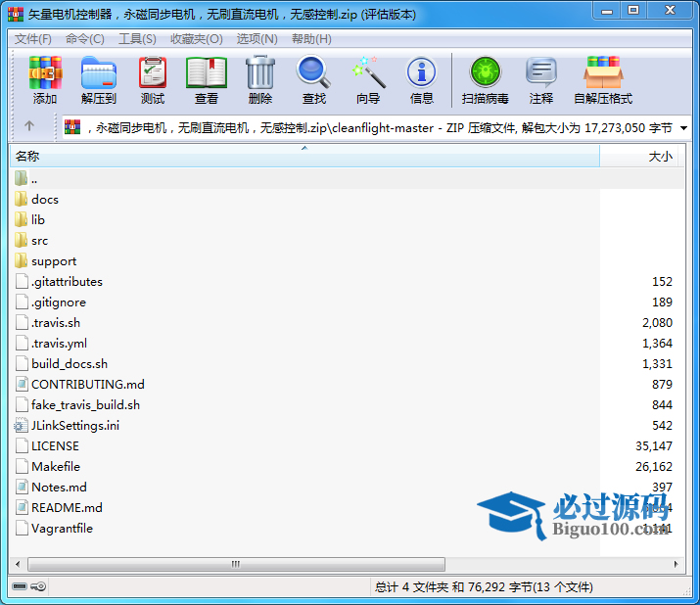700x605 pixels.
Task: Click the docs folder icon
Action: pyautogui.click(x=21, y=199)
